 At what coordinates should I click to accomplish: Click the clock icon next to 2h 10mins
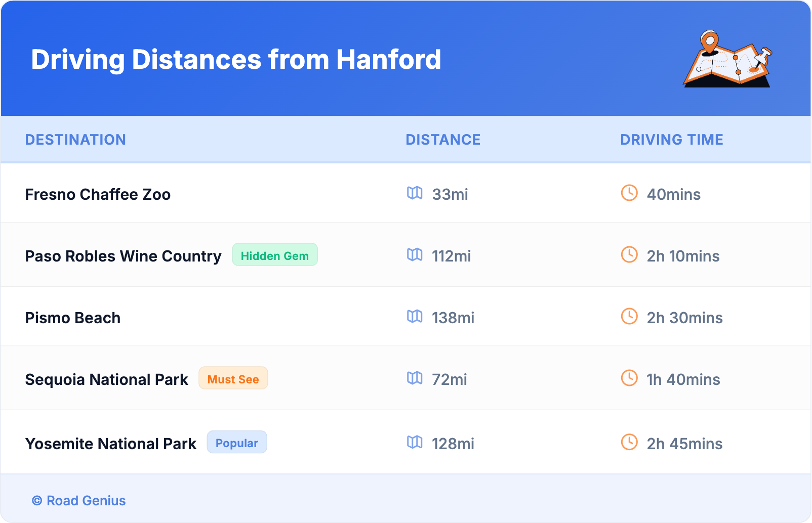(x=629, y=255)
